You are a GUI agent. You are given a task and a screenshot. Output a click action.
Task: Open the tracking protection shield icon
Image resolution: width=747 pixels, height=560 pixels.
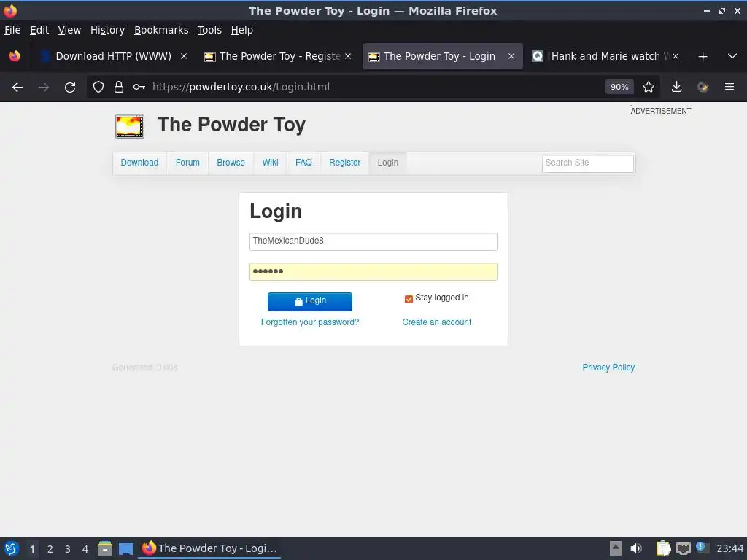98,87
